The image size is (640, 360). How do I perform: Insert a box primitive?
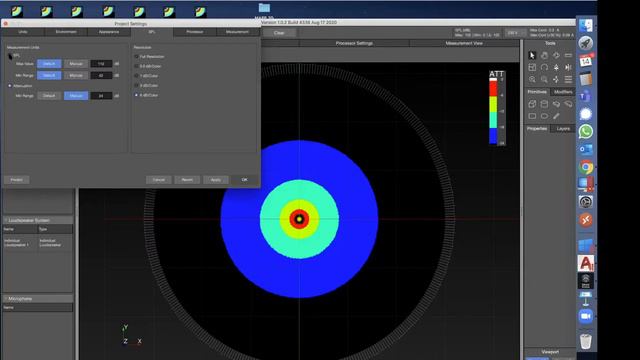(x=532, y=104)
